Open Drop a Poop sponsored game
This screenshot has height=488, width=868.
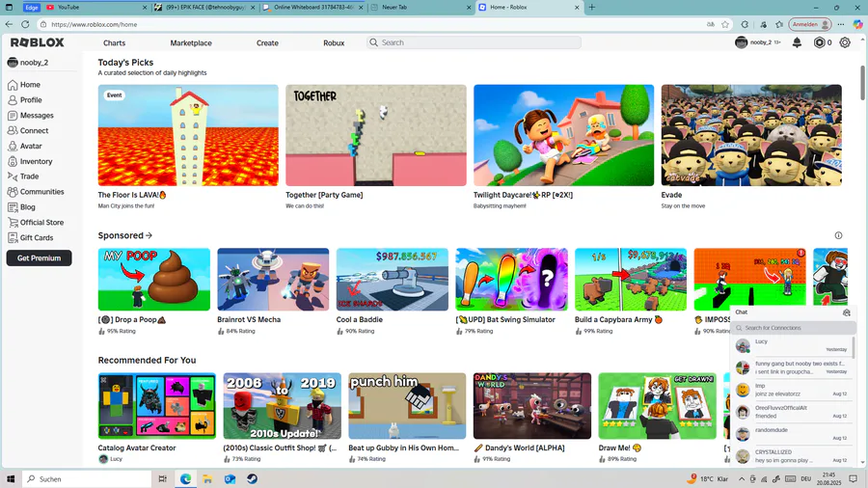(x=154, y=280)
